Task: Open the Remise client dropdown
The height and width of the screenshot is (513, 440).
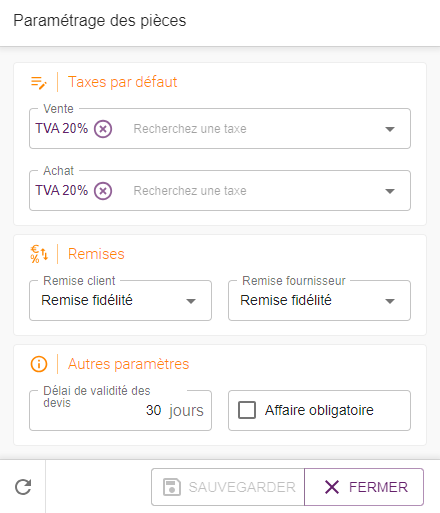Action: [120, 300]
